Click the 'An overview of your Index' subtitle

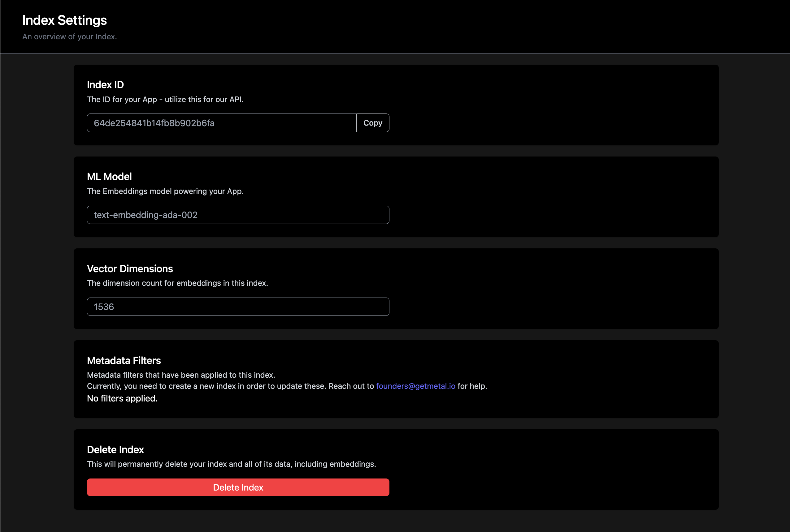click(x=70, y=36)
